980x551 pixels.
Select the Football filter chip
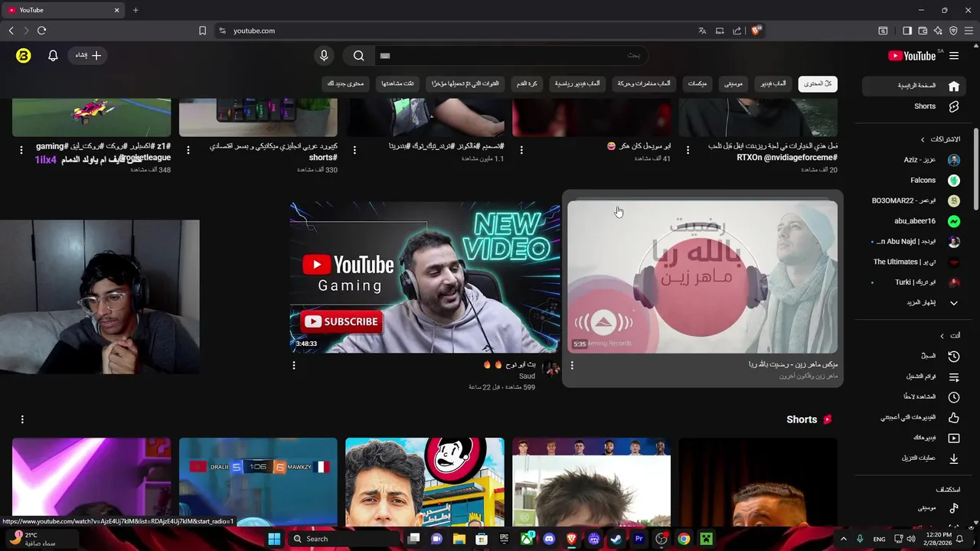click(527, 83)
